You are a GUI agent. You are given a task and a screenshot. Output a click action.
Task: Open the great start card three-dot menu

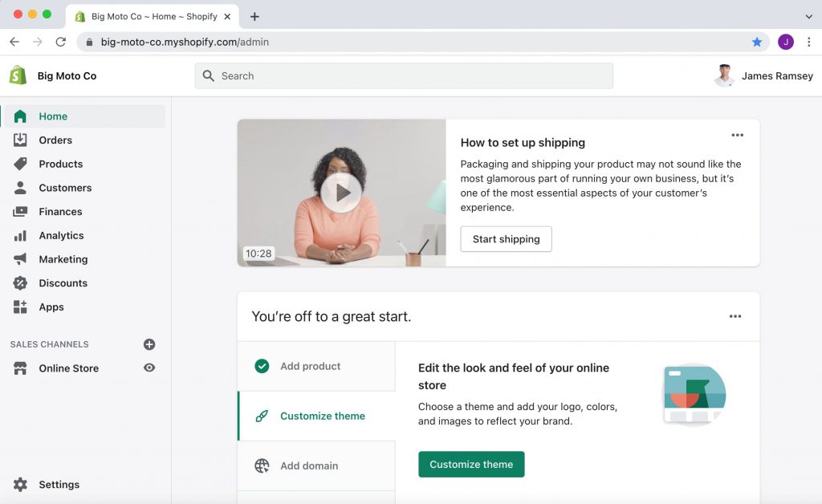(x=735, y=316)
